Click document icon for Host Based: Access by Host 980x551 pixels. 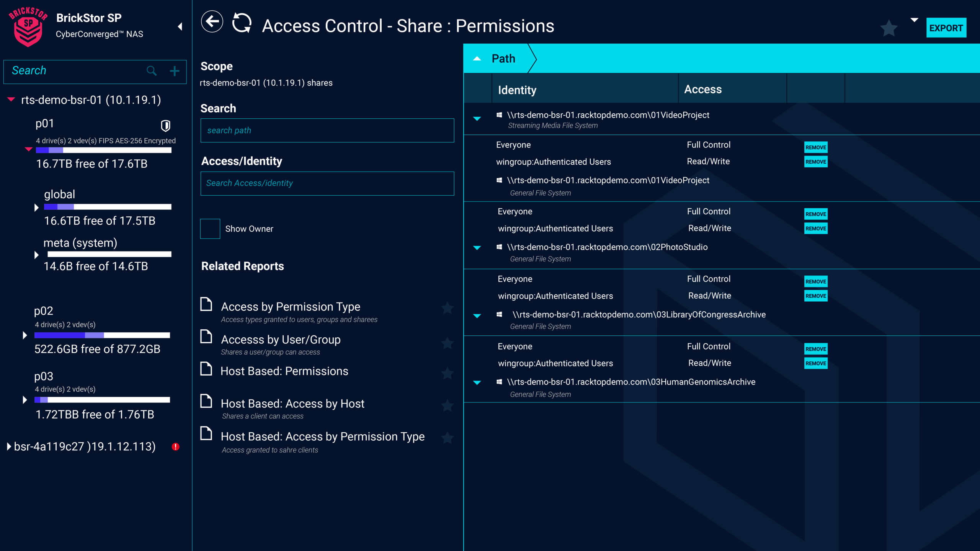tap(206, 401)
